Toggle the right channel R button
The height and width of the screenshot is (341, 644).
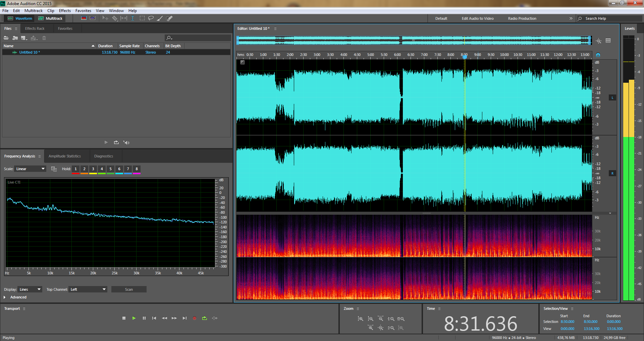[612, 174]
